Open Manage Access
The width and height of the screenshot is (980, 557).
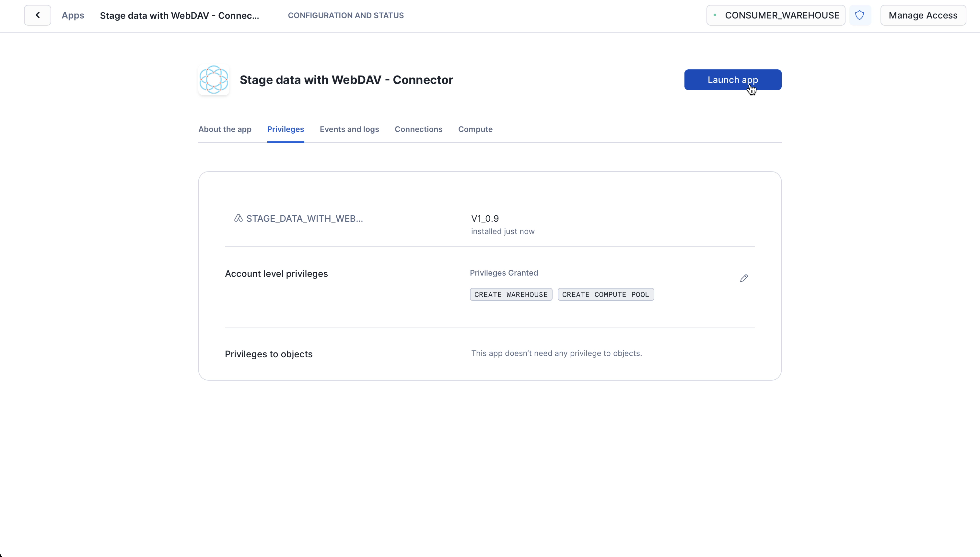tap(923, 15)
